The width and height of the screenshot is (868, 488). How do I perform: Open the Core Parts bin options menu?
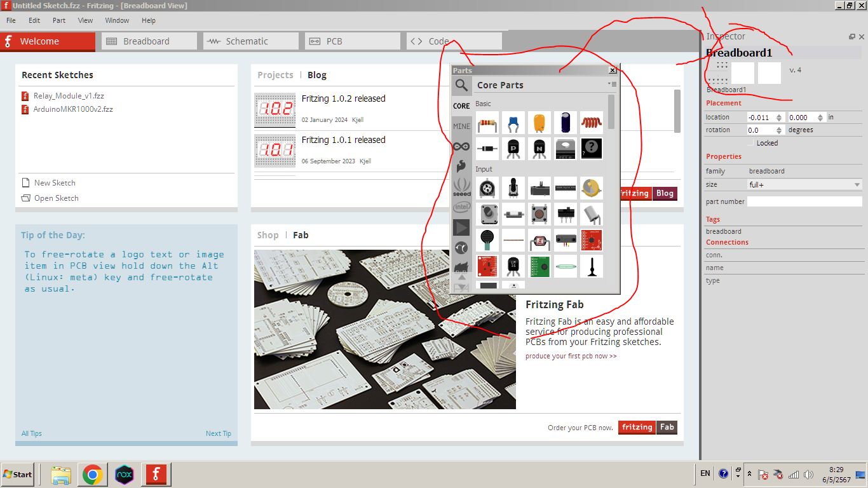click(x=612, y=84)
